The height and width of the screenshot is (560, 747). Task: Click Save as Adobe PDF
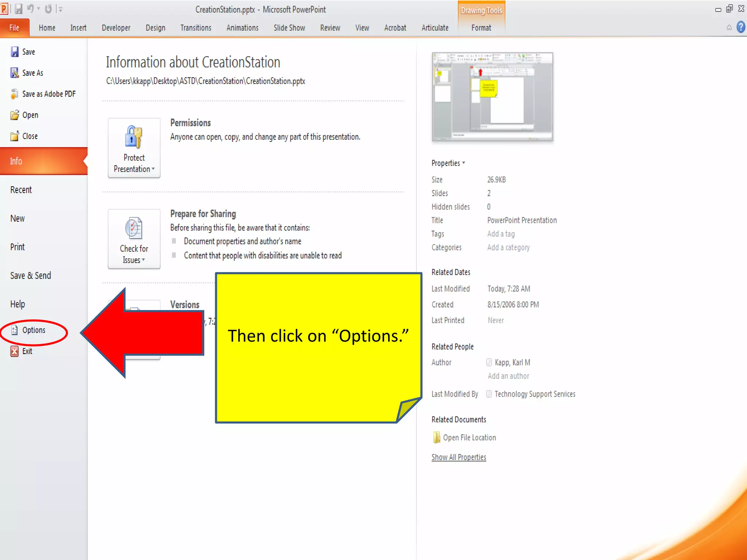point(43,94)
